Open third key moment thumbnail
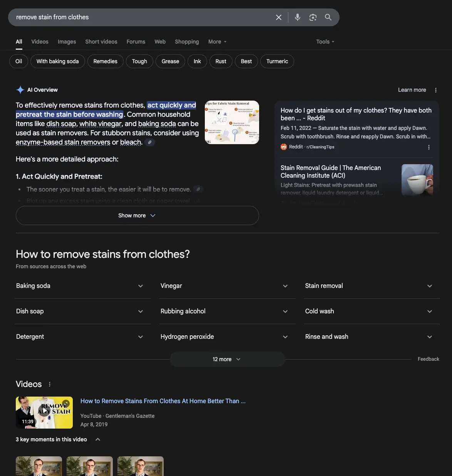This screenshot has width=452, height=476. tap(141, 466)
